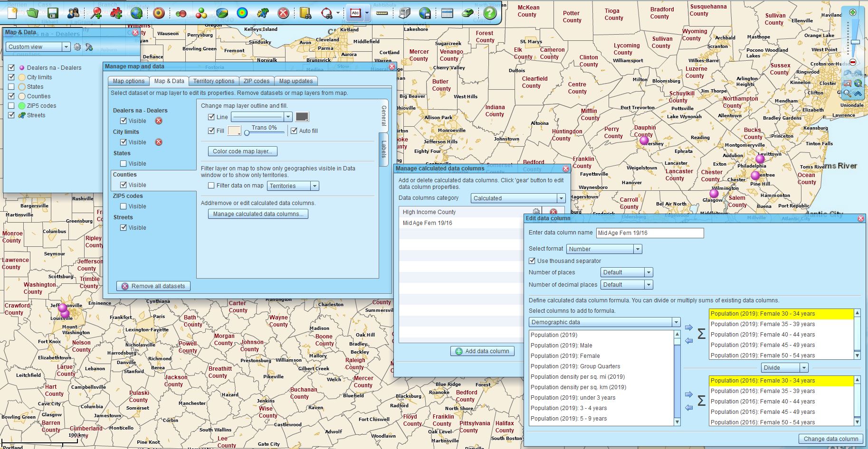Viewport: 868px width, 449px height.
Task: Check the States layer in Map & Data panel
Action: coord(11,86)
